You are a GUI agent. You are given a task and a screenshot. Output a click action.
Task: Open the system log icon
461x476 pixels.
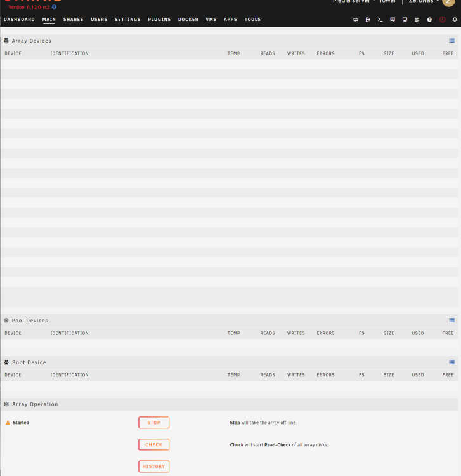click(417, 20)
